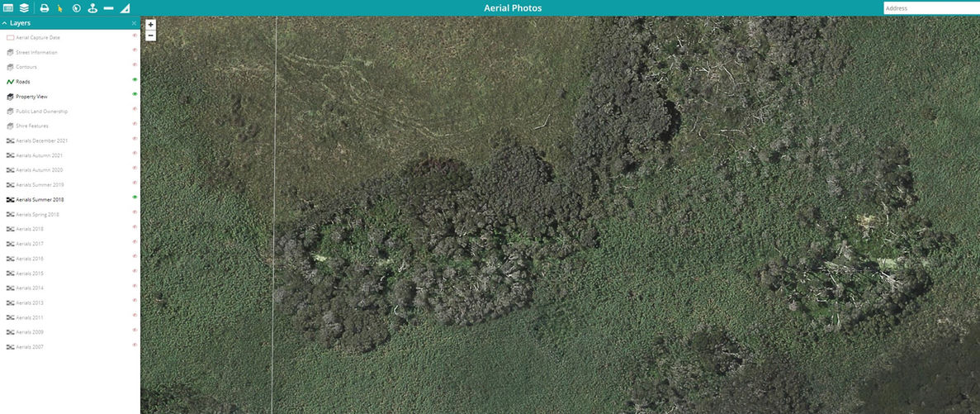Open the Layers stack toolbar icon
This screenshot has width=980, height=414.
[24, 8]
